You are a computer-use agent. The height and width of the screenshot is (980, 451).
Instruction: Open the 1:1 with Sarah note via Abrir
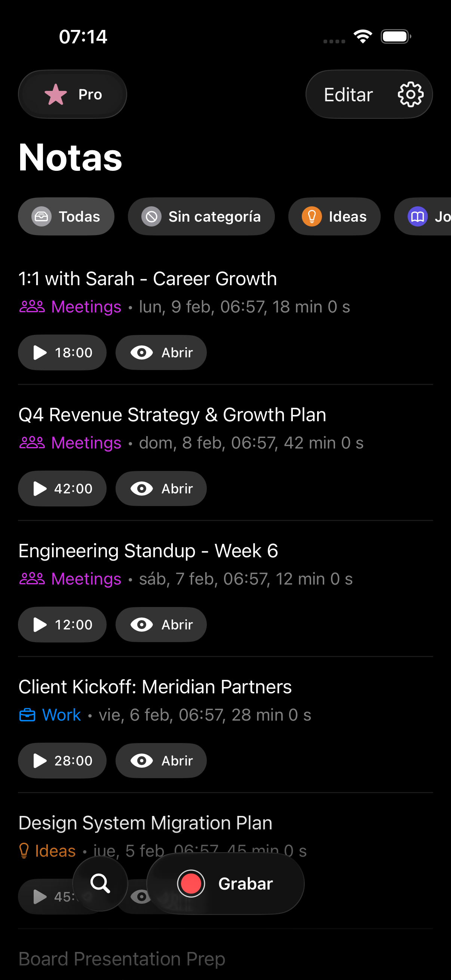pos(161,352)
